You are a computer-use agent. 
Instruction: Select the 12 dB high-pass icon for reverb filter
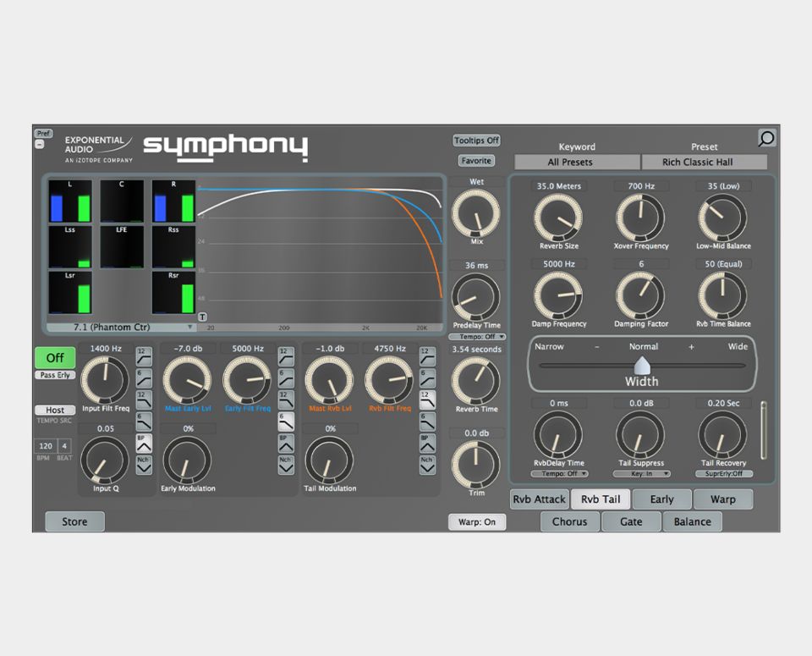click(x=427, y=356)
